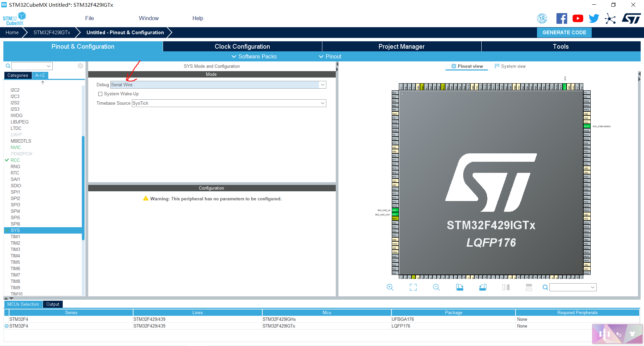Select I2C2 in the peripheral list

click(x=15, y=90)
